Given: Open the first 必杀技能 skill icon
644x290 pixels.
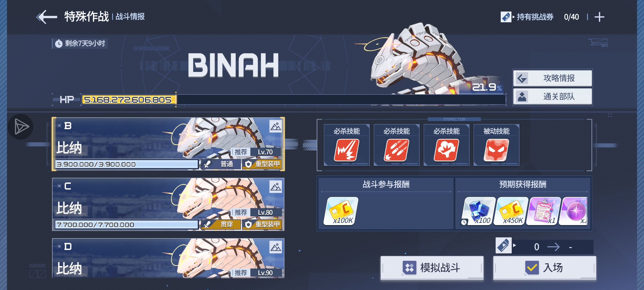Looking at the screenshot, I should (346, 150).
